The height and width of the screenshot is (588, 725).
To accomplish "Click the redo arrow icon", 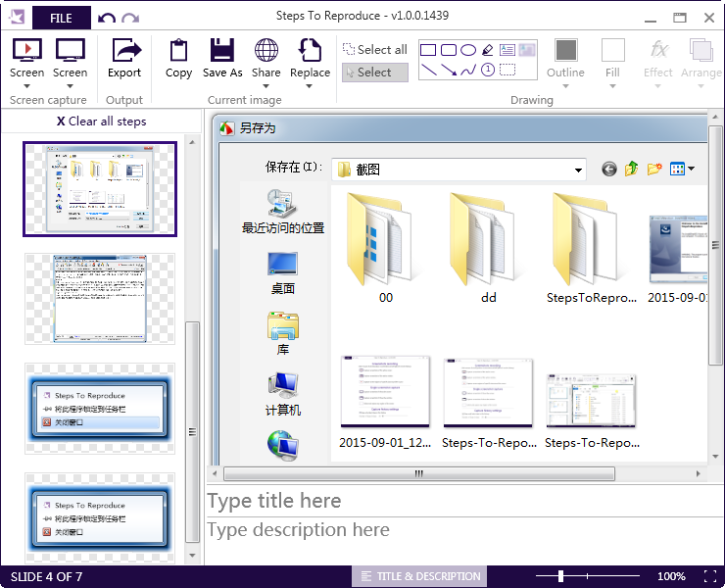I will coord(130,19).
